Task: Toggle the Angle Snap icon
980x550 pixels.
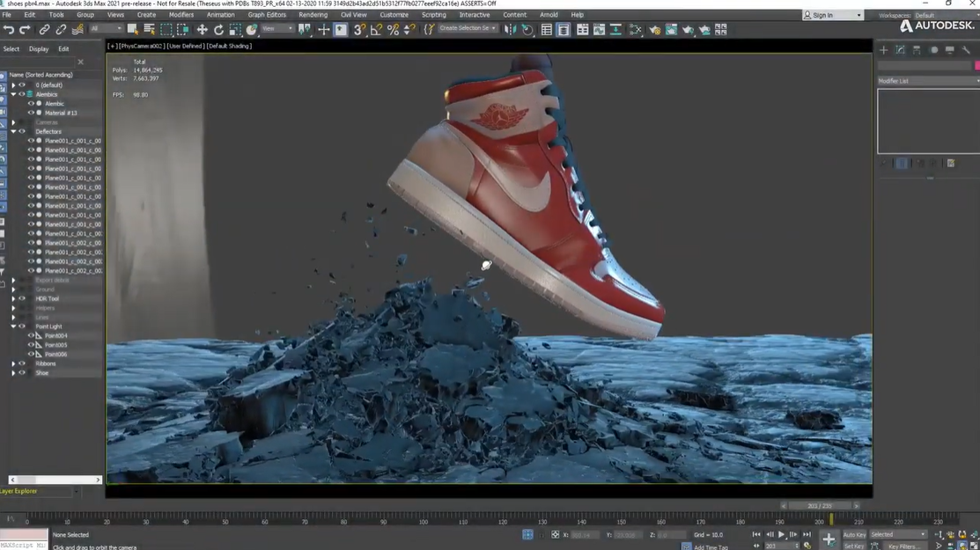Action: coord(376,29)
